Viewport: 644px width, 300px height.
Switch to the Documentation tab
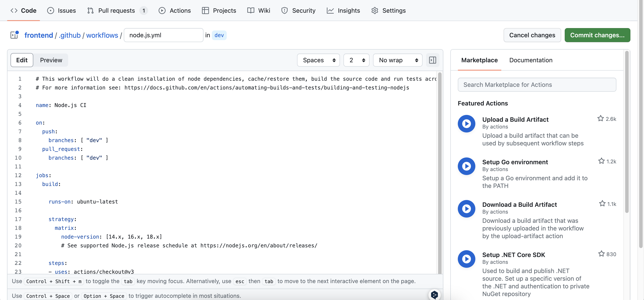click(531, 60)
